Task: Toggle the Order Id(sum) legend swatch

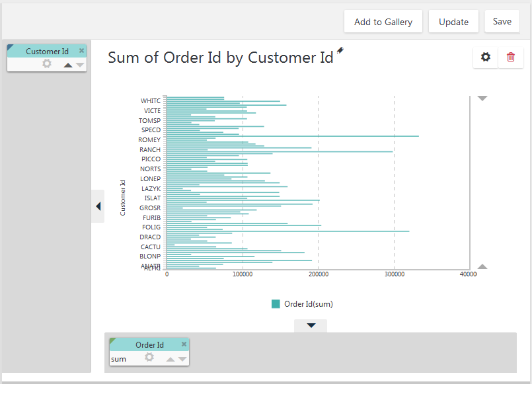Action: 276,303
